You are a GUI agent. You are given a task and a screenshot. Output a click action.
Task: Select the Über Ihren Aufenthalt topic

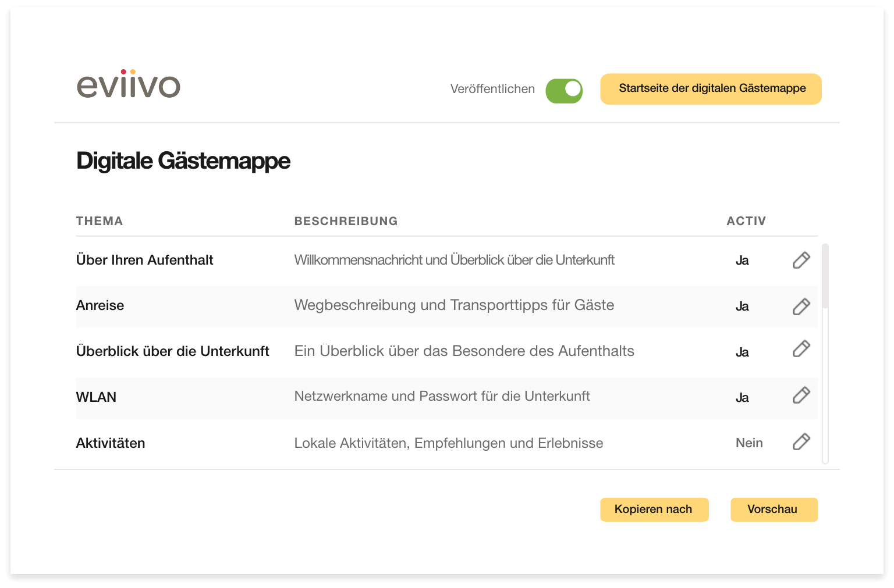145,260
